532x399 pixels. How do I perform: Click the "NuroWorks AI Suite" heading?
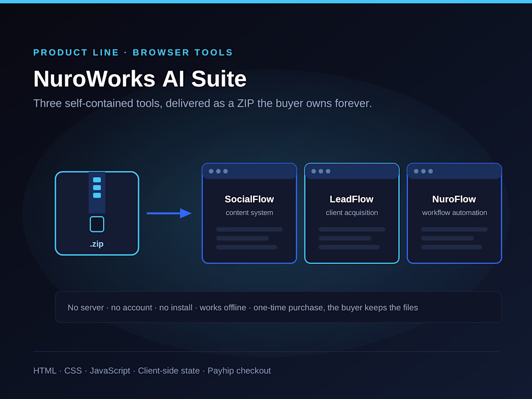pyautogui.click(x=140, y=79)
